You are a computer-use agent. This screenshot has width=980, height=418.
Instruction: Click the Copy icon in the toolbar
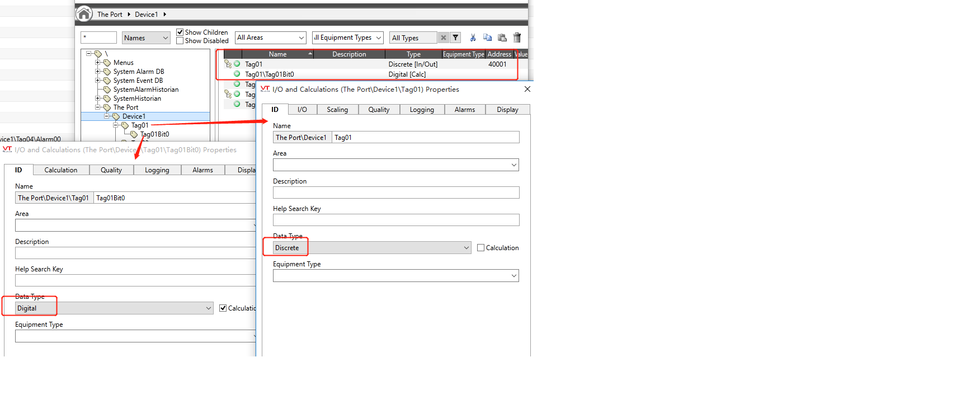[x=487, y=37]
